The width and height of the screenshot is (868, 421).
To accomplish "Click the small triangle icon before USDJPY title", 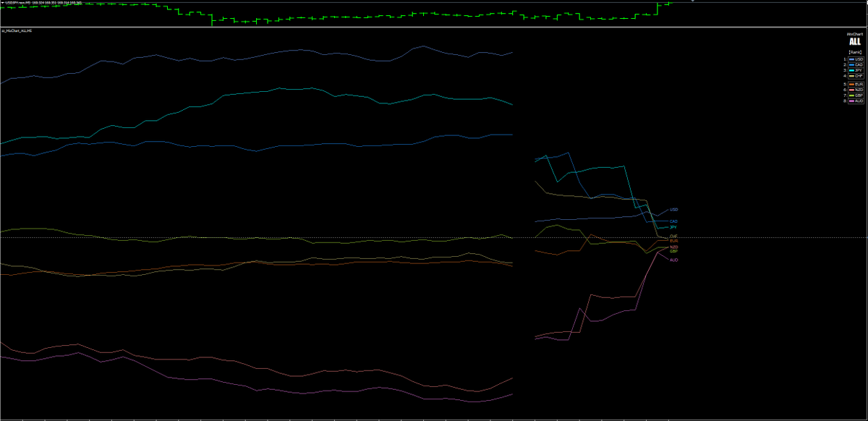I will tap(2, 2).
